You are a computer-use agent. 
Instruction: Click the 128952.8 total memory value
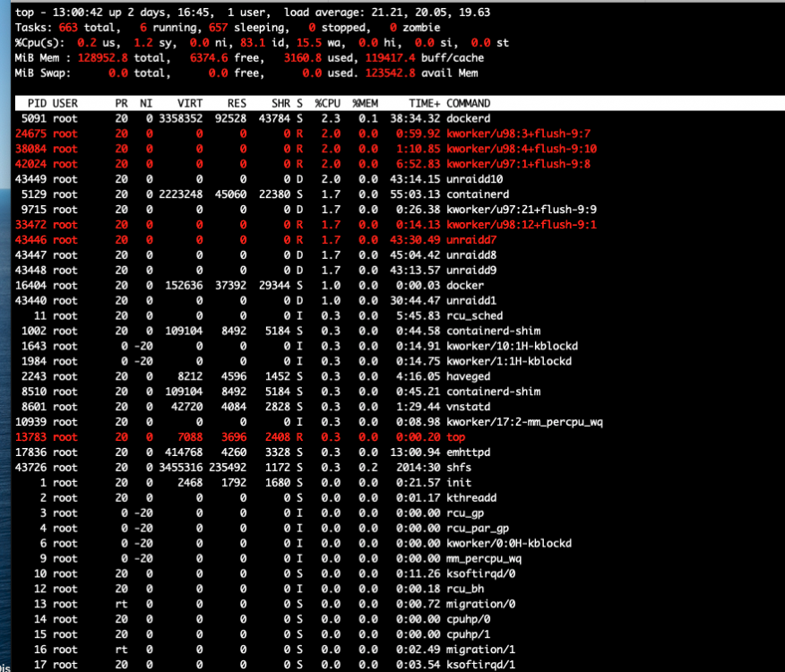pyautogui.click(x=103, y=58)
